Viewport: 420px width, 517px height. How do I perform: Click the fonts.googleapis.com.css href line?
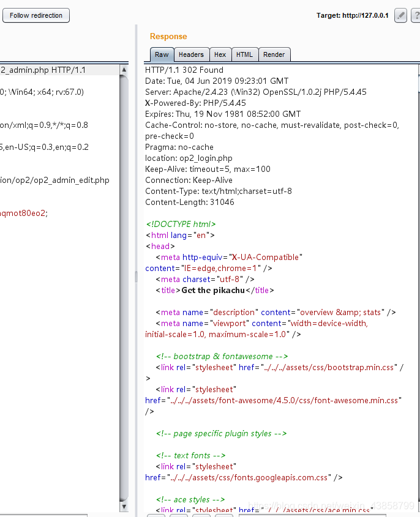coord(244,477)
